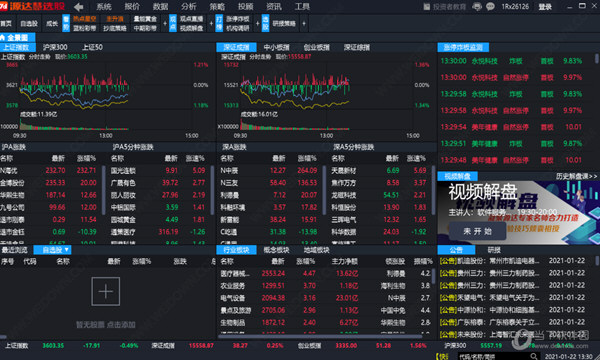This screenshot has height=360, width=600.
Task: Open the 数据 menu
Action: pos(160,7)
